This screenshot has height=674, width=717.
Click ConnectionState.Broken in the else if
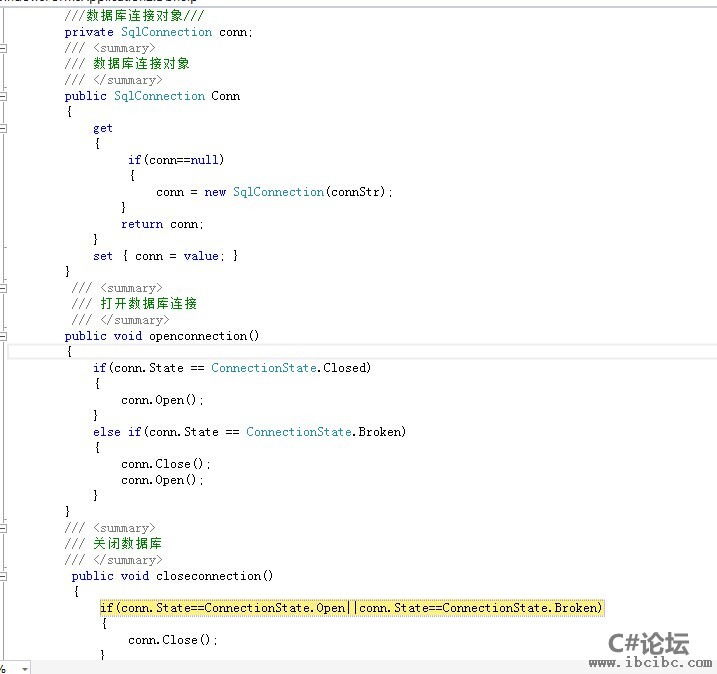click(x=325, y=432)
